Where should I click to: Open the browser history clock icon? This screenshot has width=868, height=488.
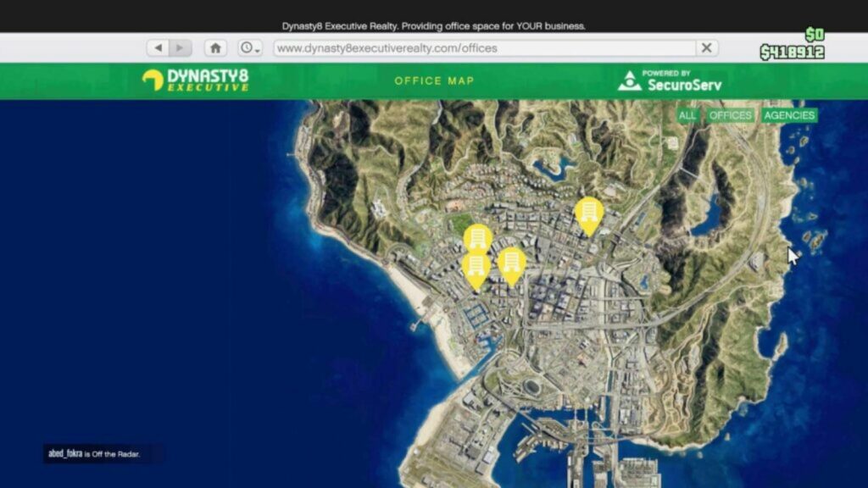(246, 47)
